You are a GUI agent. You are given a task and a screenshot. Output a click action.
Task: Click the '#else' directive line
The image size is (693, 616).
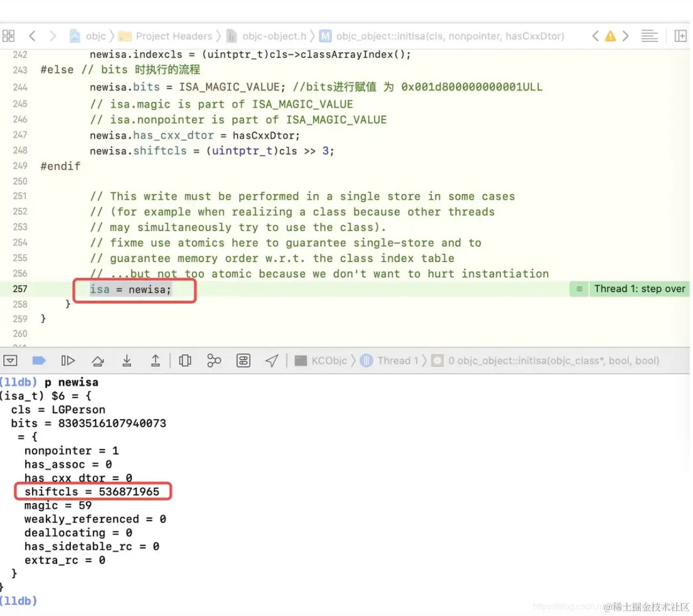pyautogui.click(x=120, y=70)
